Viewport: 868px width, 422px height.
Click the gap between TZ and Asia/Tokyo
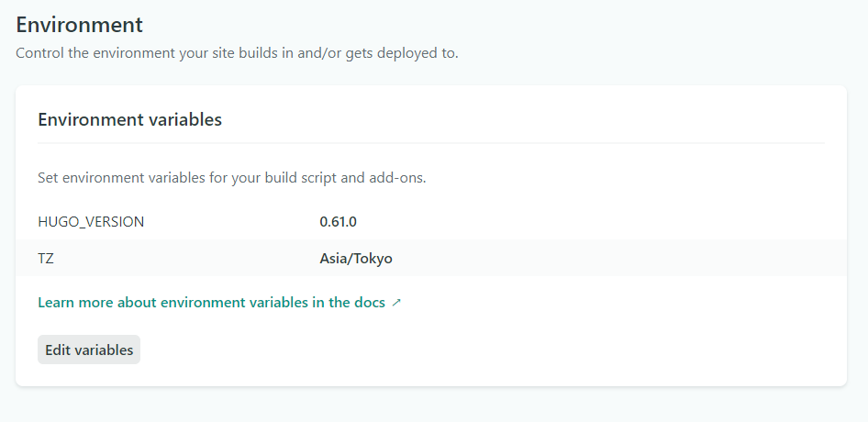click(184, 259)
